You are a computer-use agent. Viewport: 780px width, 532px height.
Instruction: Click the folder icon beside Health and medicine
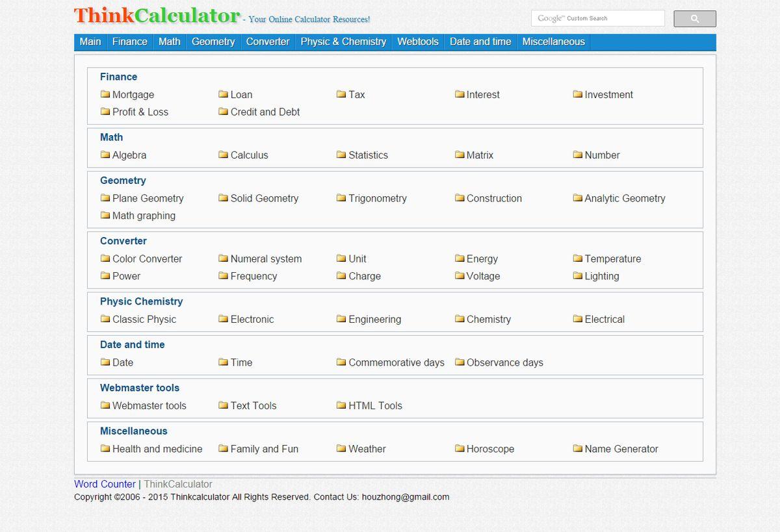pyautogui.click(x=105, y=449)
